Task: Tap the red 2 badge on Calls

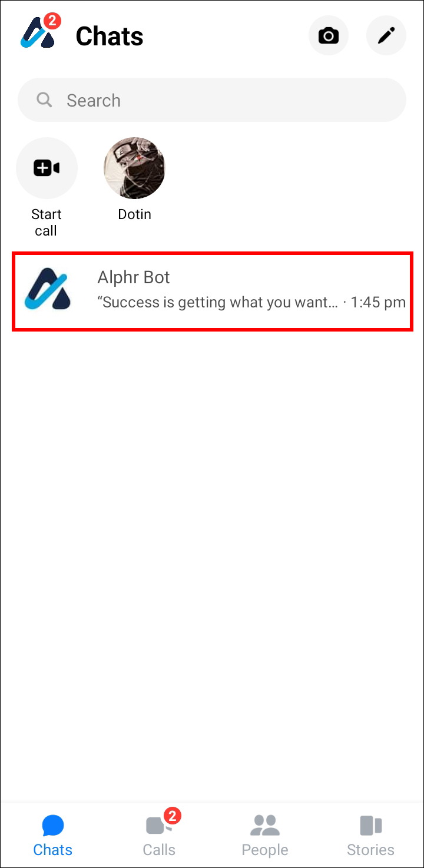Action: click(171, 816)
